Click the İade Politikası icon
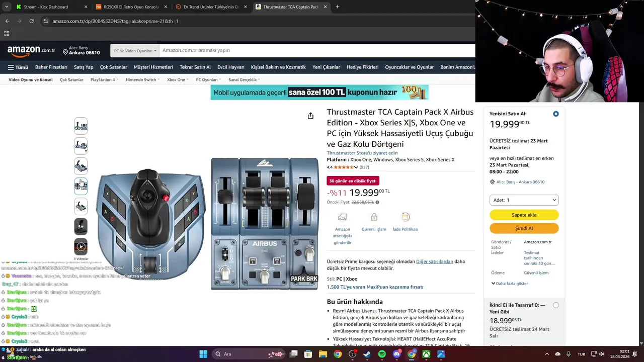The width and height of the screenshot is (644, 362). (x=406, y=217)
